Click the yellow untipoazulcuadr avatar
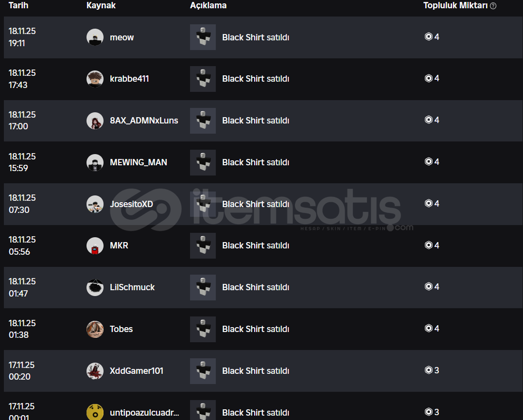The image size is (523, 420). click(95, 412)
